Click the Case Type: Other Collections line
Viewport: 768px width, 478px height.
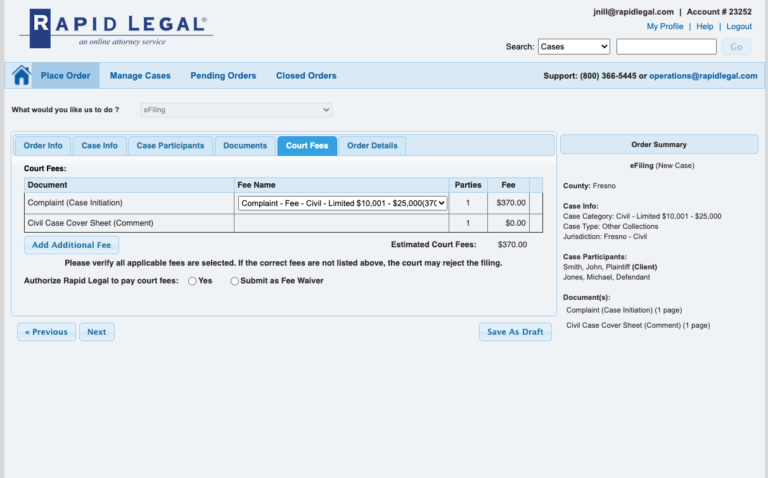(610, 226)
